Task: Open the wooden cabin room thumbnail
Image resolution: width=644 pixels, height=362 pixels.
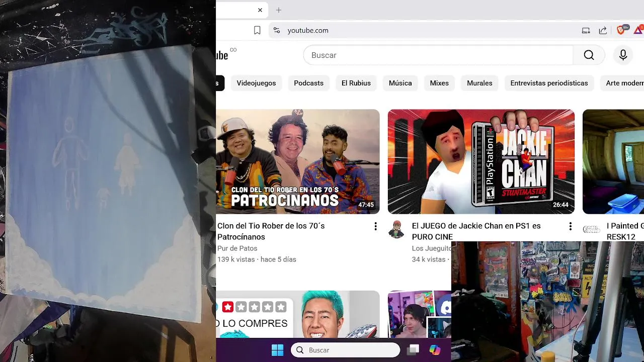Action: (x=613, y=161)
